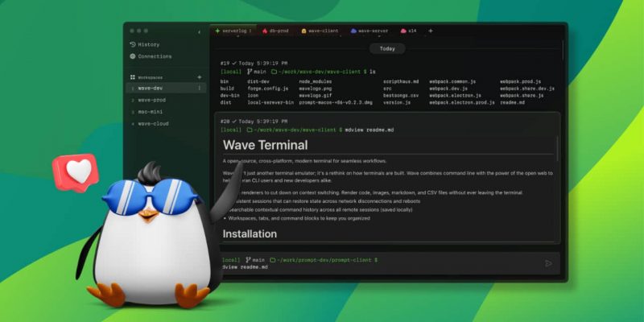Image resolution: width=644 pixels, height=322 pixels.
Task: Click 'webpack.electron.prod.js' in ls output
Action: pos(462,102)
